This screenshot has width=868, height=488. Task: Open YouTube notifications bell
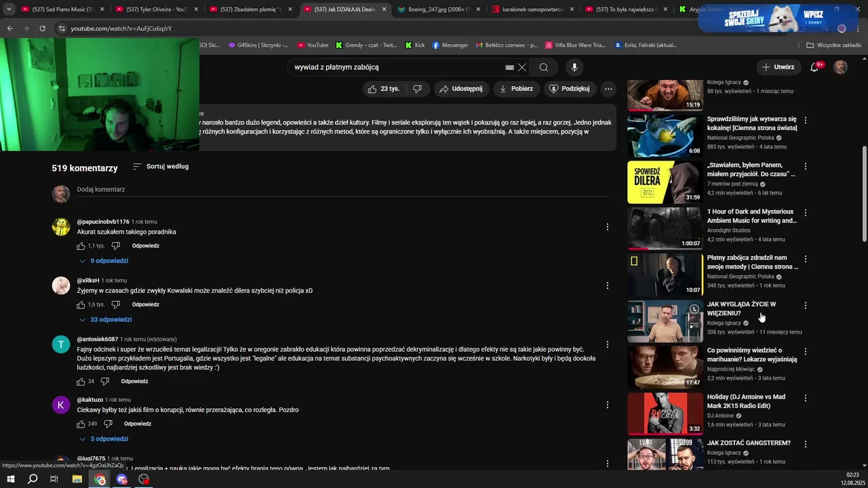click(x=814, y=67)
